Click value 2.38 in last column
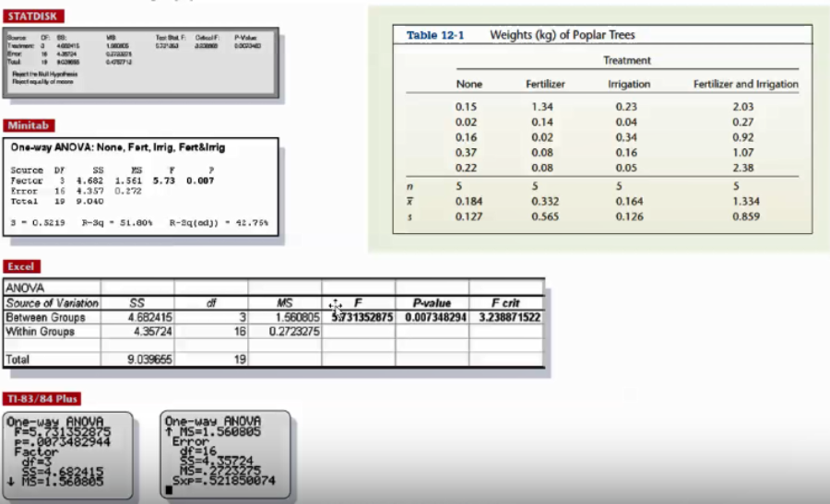The height and width of the screenshot is (504, 830). (x=743, y=169)
